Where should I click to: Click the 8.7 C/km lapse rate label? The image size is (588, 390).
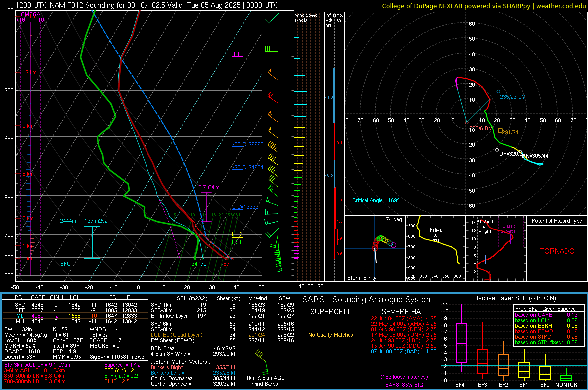(209, 187)
